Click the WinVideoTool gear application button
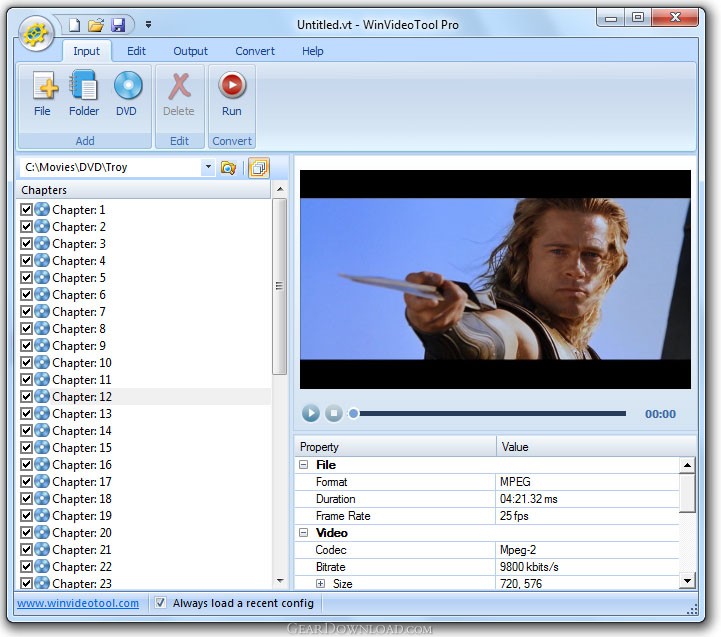The image size is (721, 637). point(36,33)
